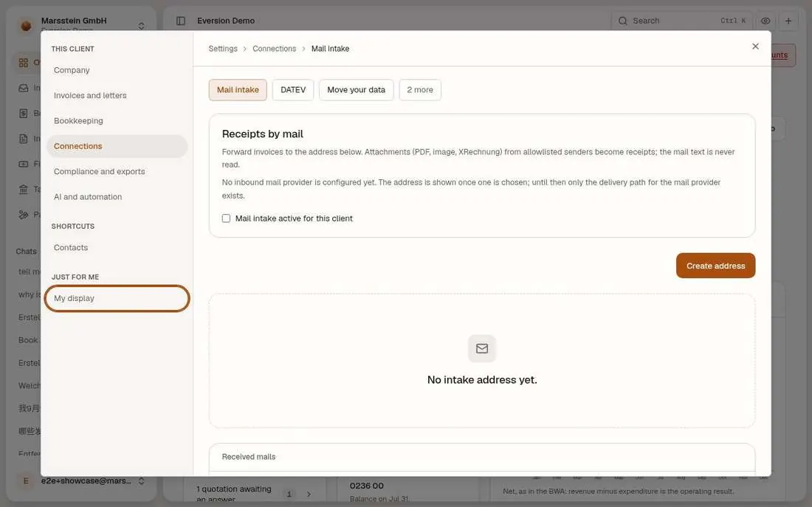Switch to the Mail intake tab
Screen dimensions: 812x507
coord(238,89)
